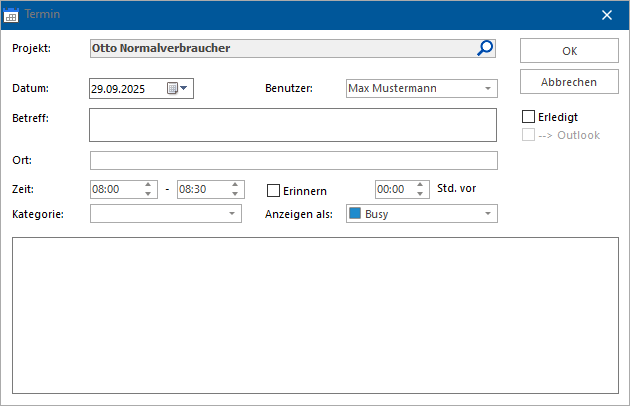The height and width of the screenshot is (406, 630).
Task: Click the end time value 08:30
Action: (192, 189)
